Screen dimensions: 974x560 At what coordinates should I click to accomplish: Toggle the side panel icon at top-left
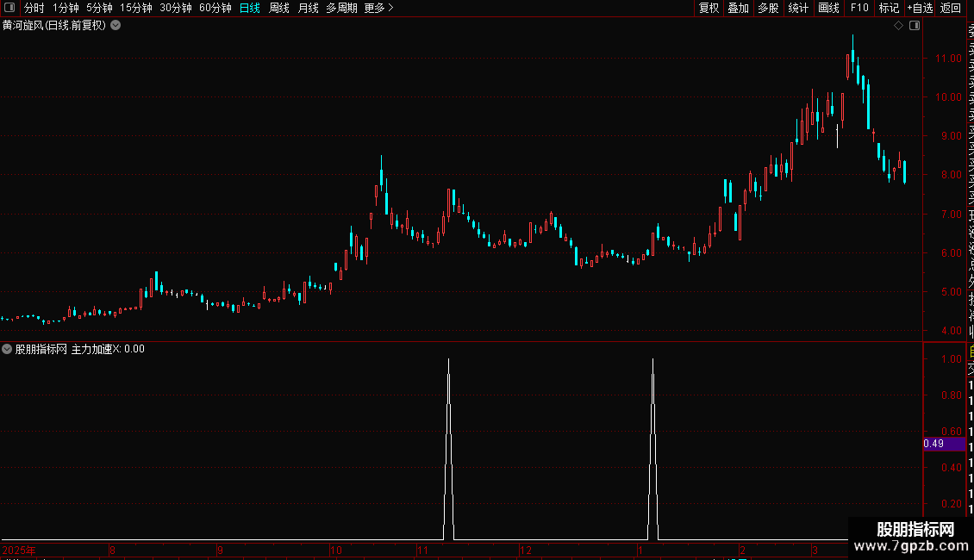coord(9,8)
